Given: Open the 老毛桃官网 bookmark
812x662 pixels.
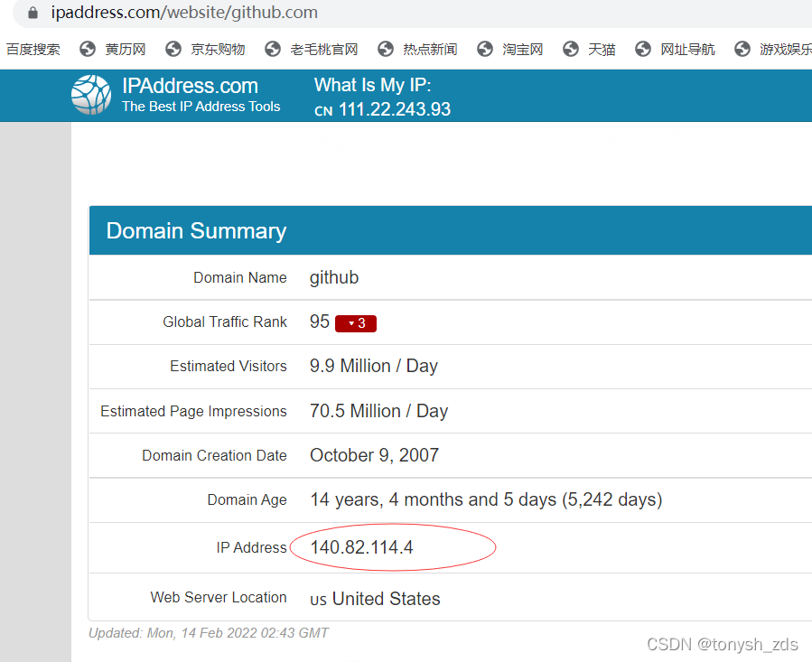Looking at the screenshot, I should click(x=324, y=49).
